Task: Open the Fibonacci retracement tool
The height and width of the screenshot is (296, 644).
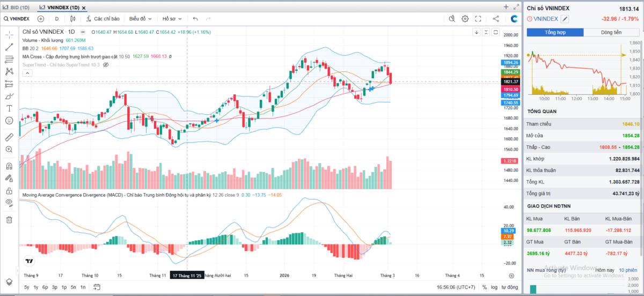Action: point(9,60)
